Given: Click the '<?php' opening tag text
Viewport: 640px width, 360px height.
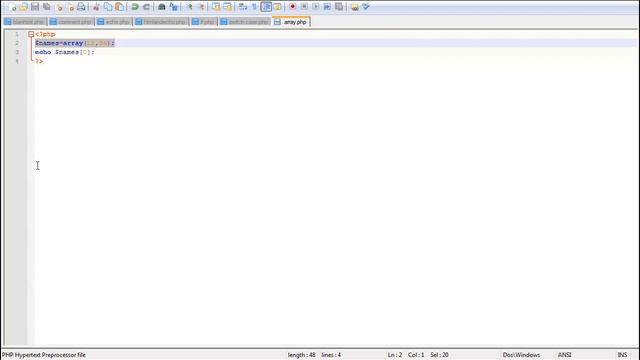Looking at the screenshot, I should [45, 34].
